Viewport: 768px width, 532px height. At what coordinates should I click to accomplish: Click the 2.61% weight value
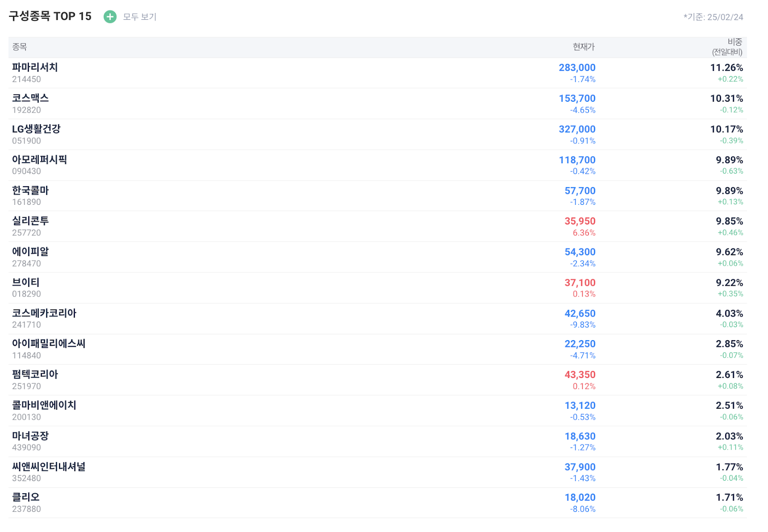pyautogui.click(x=730, y=375)
